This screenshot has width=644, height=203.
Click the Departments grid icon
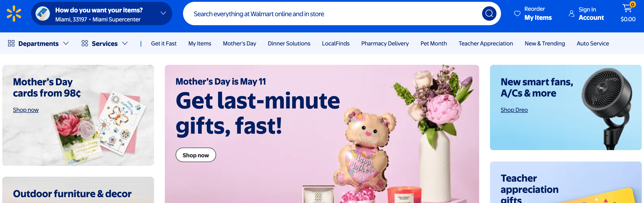pyautogui.click(x=11, y=43)
